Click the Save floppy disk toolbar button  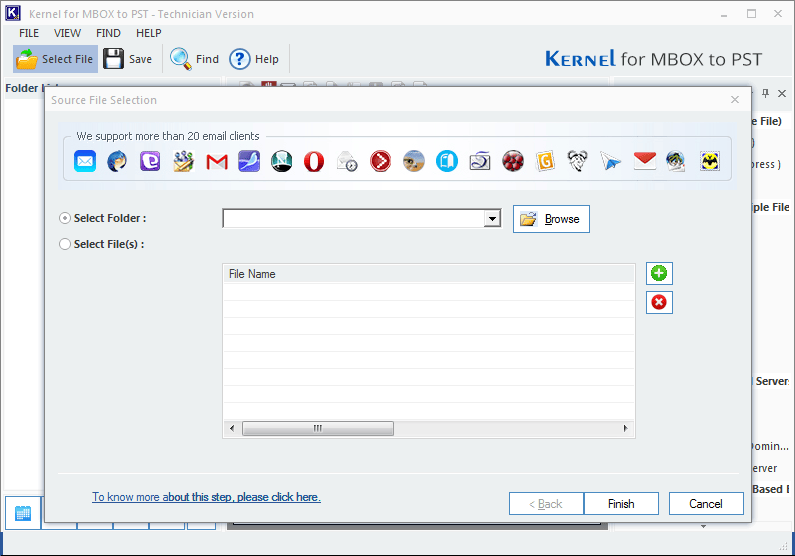point(128,59)
